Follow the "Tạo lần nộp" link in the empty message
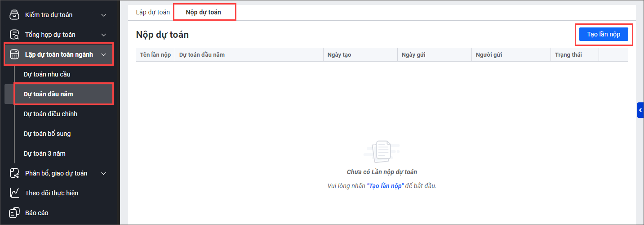The width and height of the screenshot is (644, 225). (385, 186)
